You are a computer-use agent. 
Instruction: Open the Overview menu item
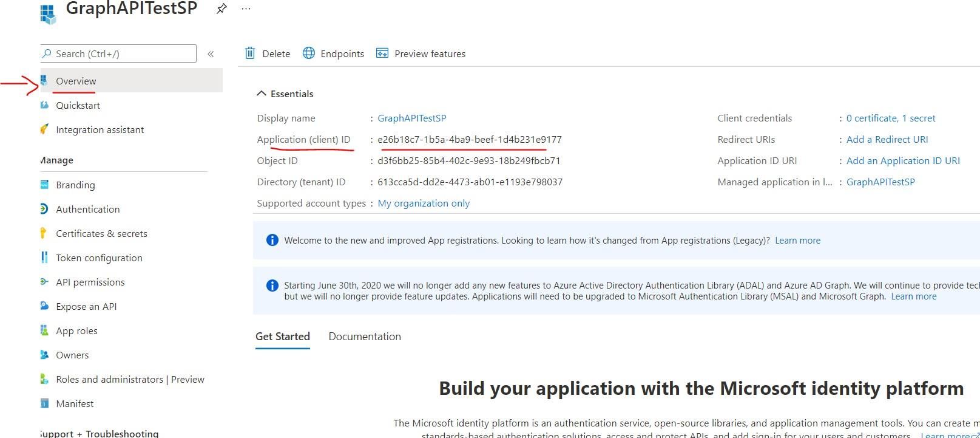tap(132, 81)
